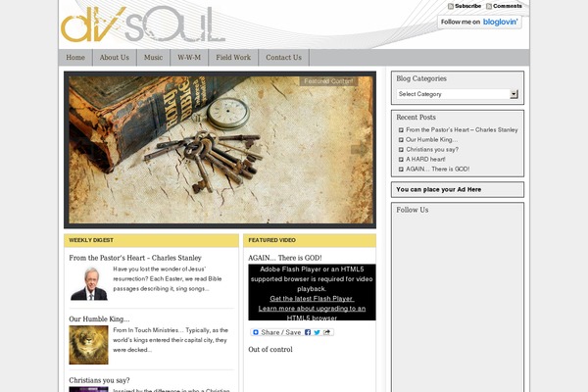
Task: Click the Blog Categories heading
Action: point(421,78)
